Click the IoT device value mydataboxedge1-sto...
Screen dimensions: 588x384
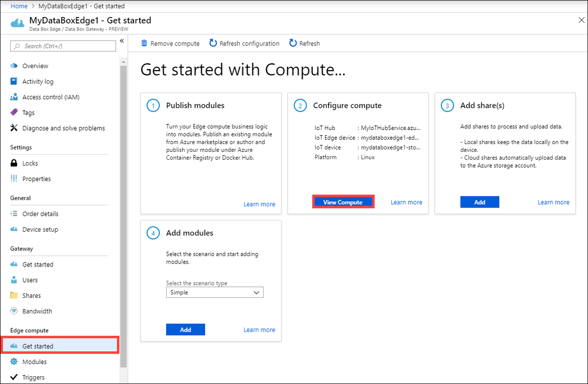tap(391, 147)
